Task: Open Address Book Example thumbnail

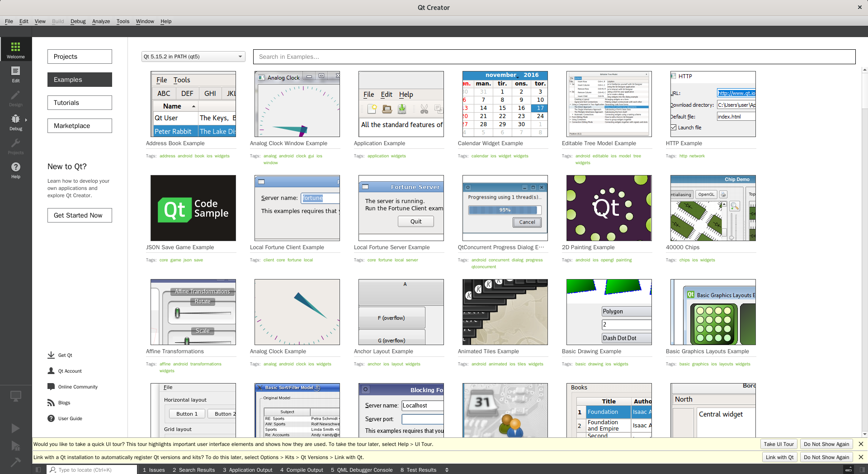Action: click(x=193, y=104)
